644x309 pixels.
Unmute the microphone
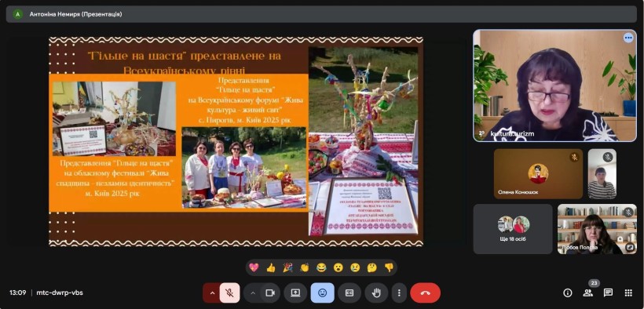point(229,293)
